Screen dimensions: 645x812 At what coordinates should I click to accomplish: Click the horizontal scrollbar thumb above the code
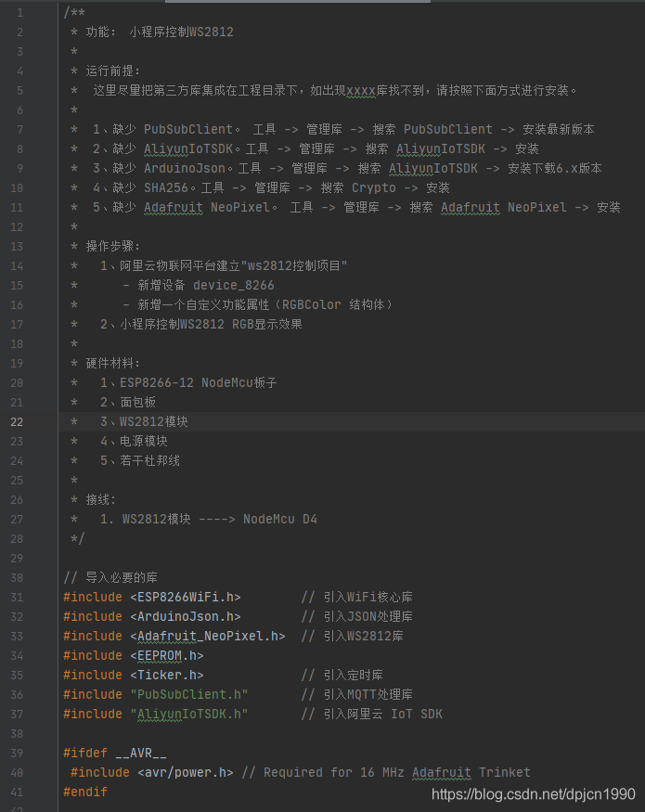coord(297,2)
